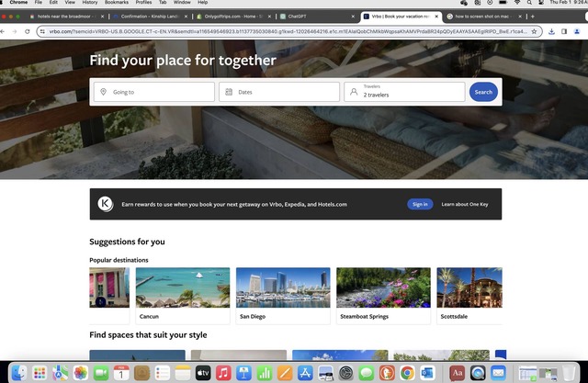Viewport: 588px width, 383px height.
Task: Click the One Key logo icon
Action: click(x=106, y=204)
